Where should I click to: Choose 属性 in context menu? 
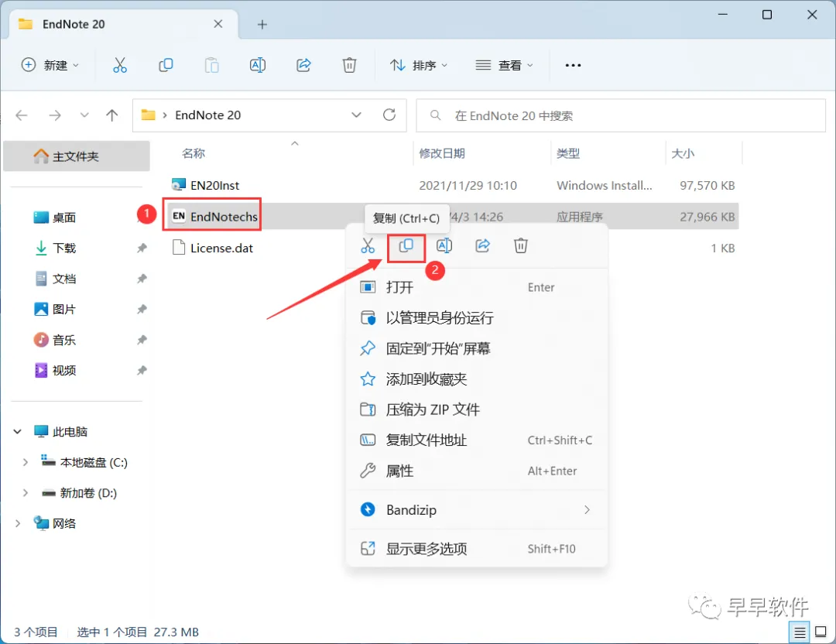477,471
